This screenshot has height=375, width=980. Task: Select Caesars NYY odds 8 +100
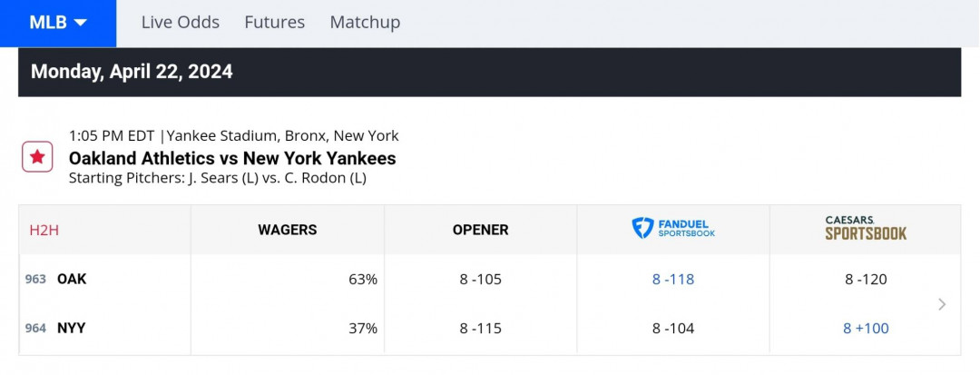866,328
